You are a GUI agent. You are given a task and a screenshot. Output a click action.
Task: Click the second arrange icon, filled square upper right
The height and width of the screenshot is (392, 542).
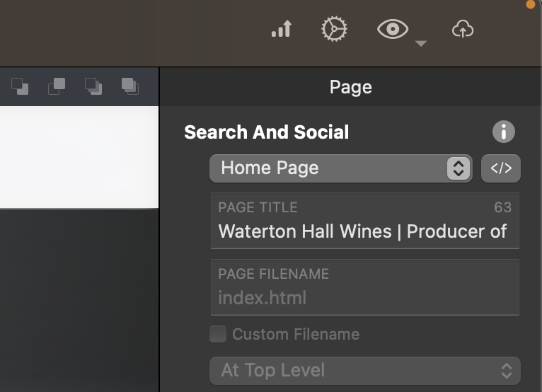[57, 86]
